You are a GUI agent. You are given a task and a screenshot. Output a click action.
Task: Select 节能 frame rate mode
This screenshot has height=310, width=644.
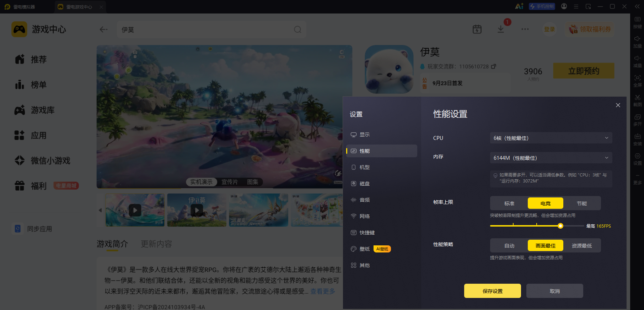click(582, 203)
